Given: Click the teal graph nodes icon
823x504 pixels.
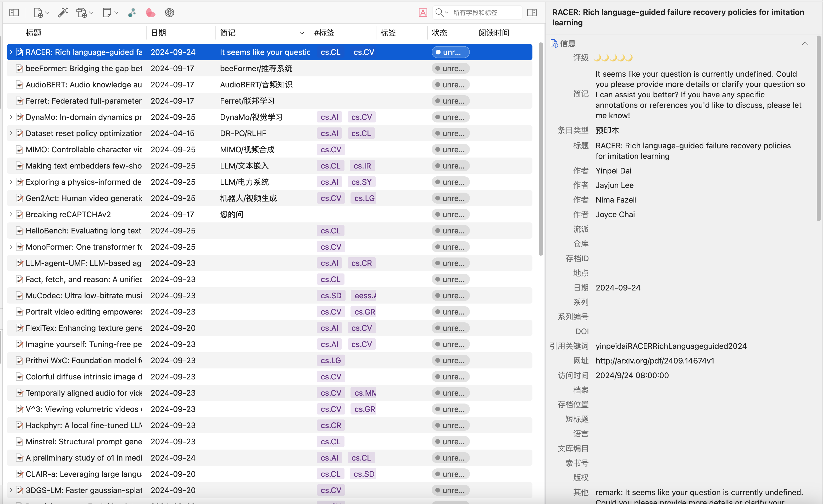Looking at the screenshot, I should click(x=132, y=13).
